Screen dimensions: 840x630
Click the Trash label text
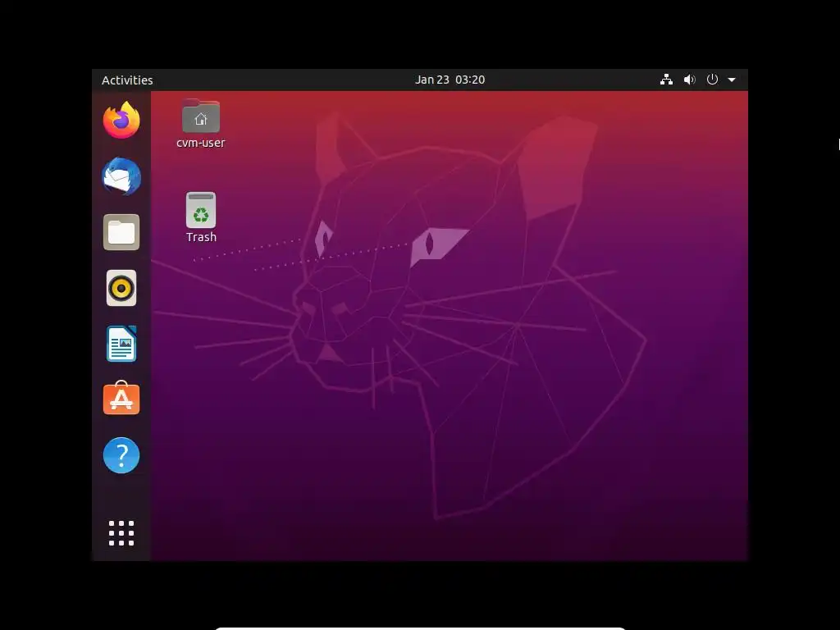click(x=202, y=237)
